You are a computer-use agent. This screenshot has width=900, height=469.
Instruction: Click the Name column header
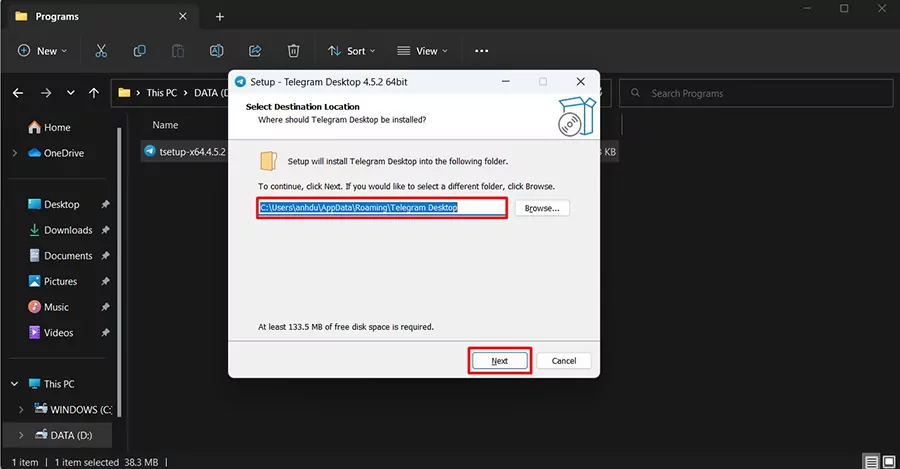(165, 125)
